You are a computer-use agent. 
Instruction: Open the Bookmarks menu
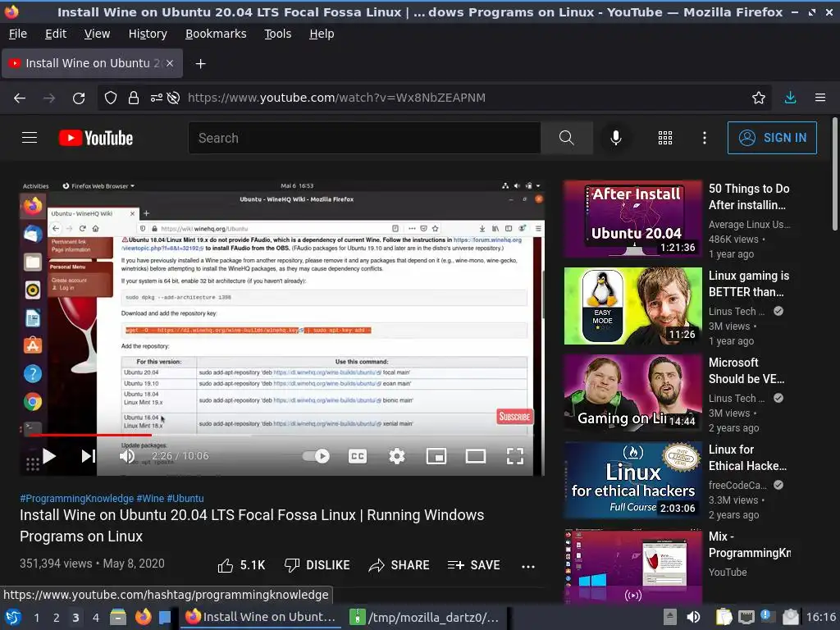click(216, 34)
